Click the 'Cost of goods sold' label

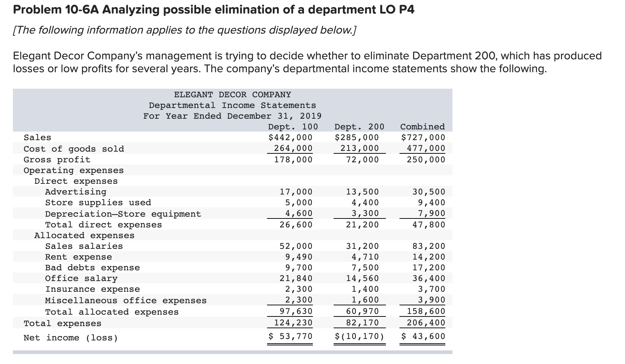point(74,149)
